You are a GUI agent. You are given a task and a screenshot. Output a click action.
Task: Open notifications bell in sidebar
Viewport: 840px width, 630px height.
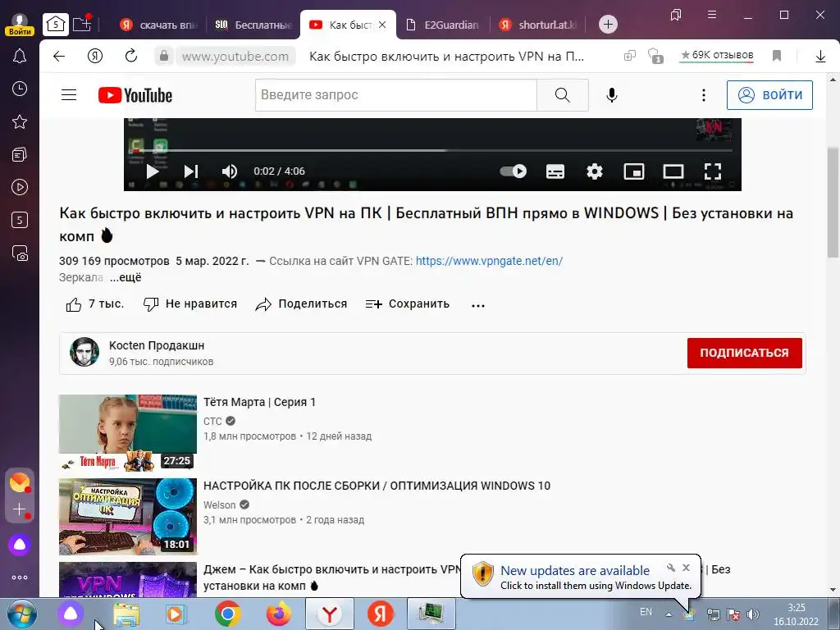tap(20, 56)
